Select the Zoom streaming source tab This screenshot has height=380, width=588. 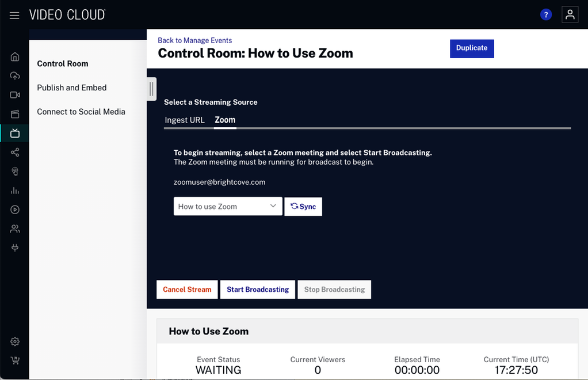pyautogui.click(x=225, y=120)
